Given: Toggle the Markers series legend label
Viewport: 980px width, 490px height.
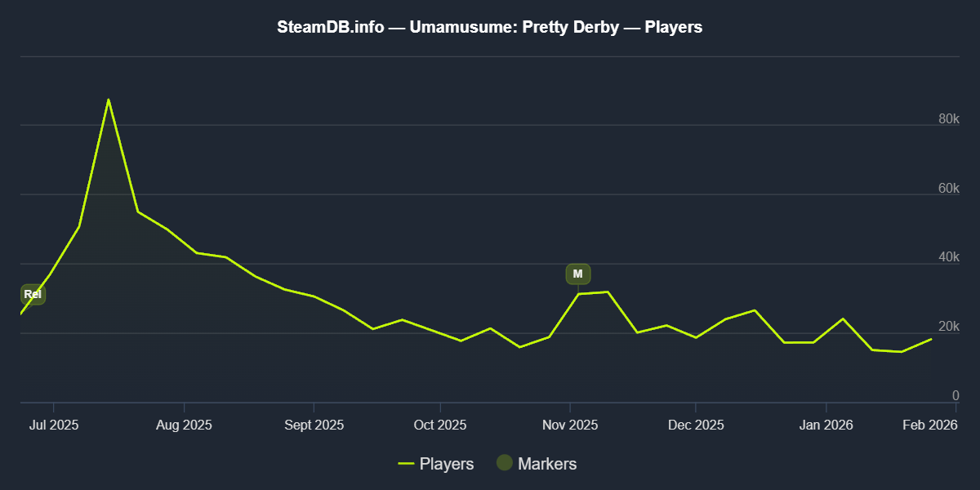Looking at the screenshot, I should pyautogui.click(x=547, y=464).
